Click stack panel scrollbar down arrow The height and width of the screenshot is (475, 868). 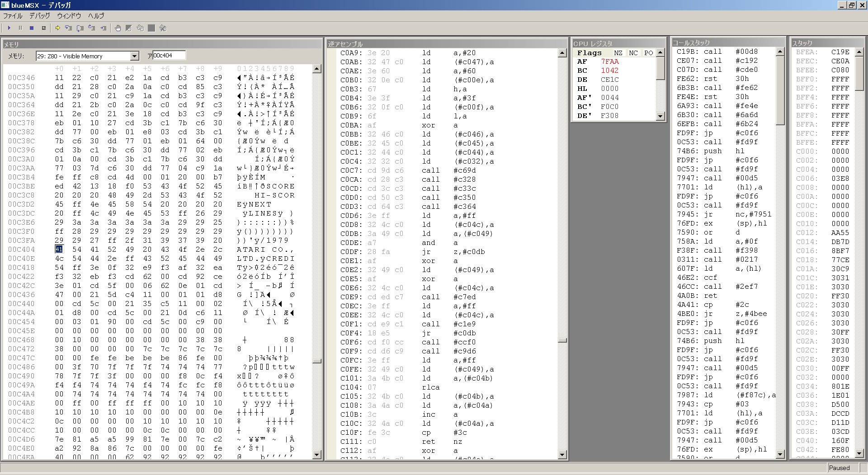pyautogui.click(x=860, y=454)
